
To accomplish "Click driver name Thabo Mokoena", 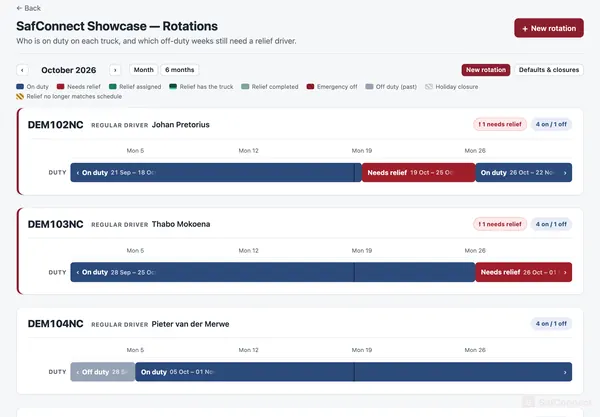I will point(181,224).
